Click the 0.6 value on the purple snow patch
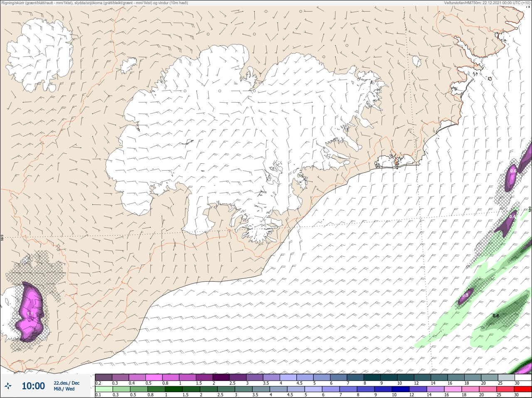 [513, 171]
